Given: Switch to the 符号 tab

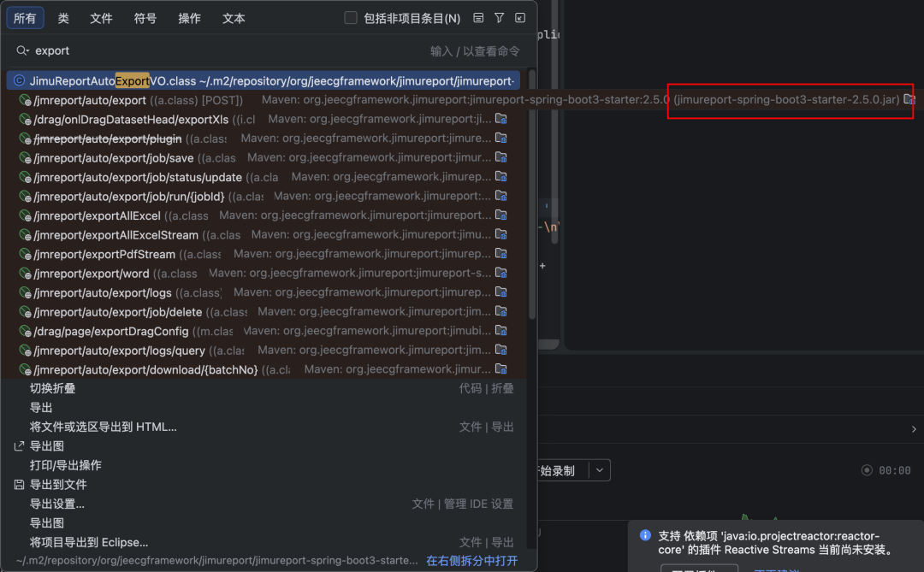Looking at the screenshot, I should tap(145, 18).
